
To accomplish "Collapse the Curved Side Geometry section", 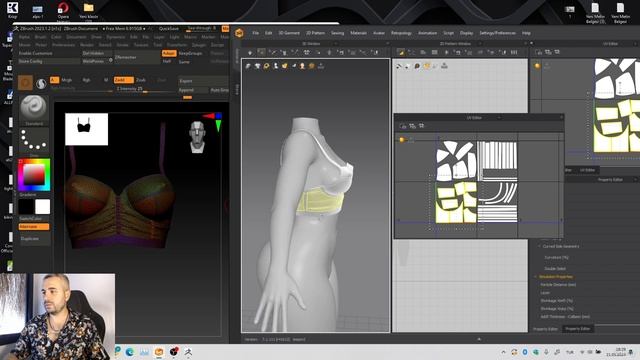I will pos(539,247).
